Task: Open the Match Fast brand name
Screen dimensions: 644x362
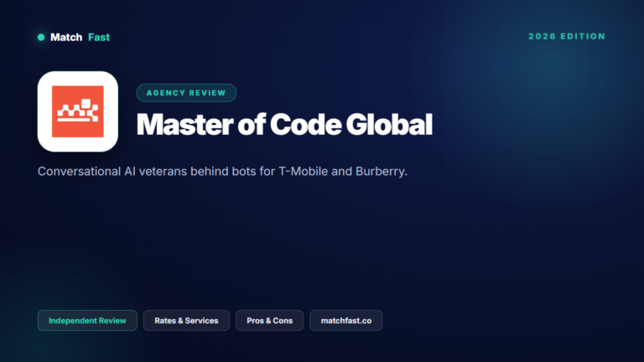Action: click(80, 38)
